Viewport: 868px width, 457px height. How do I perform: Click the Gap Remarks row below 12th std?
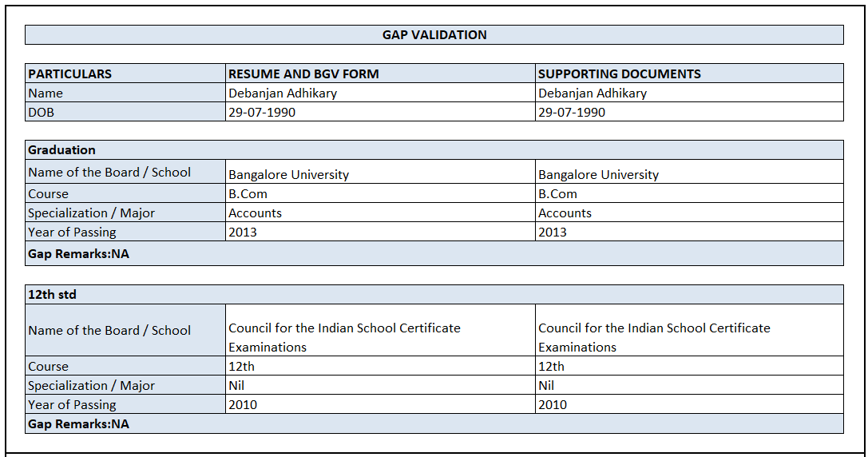pos(434,423)
